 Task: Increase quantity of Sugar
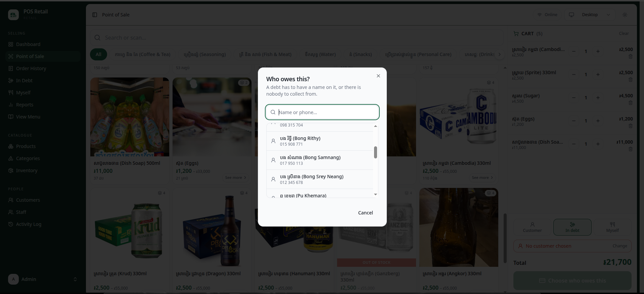(x=598, y=98)
